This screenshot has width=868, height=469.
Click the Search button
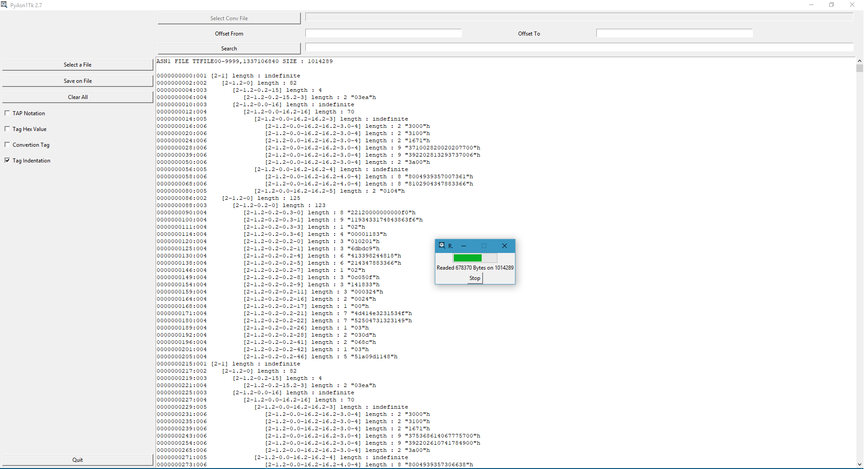click(x=229, y=49)
